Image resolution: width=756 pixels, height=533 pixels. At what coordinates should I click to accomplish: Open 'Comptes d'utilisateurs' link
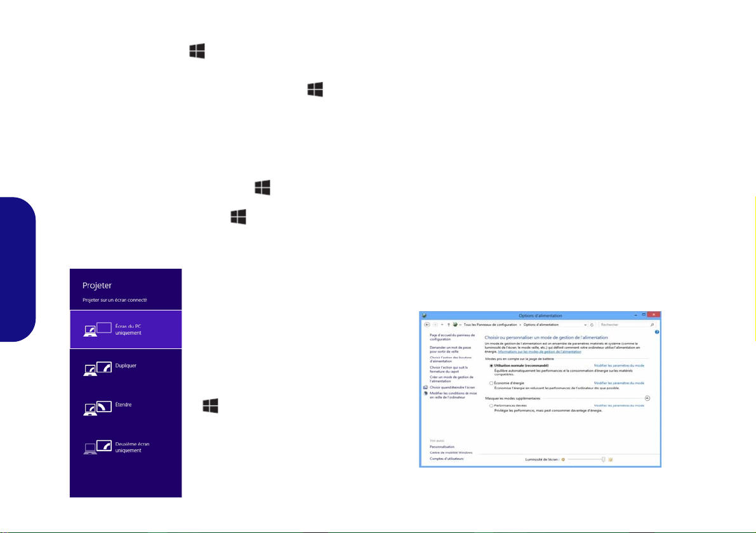(x=446, y=459)
